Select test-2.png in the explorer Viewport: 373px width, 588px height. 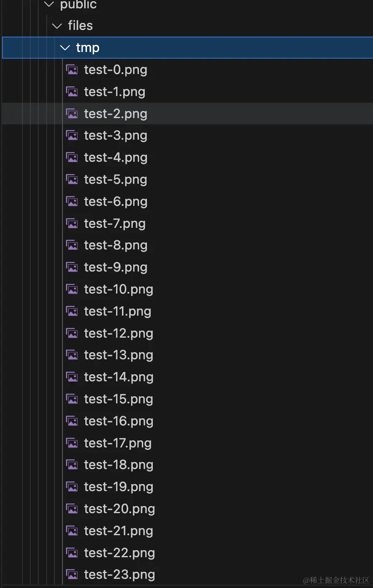pyautogui.click(x=115, y=114)
